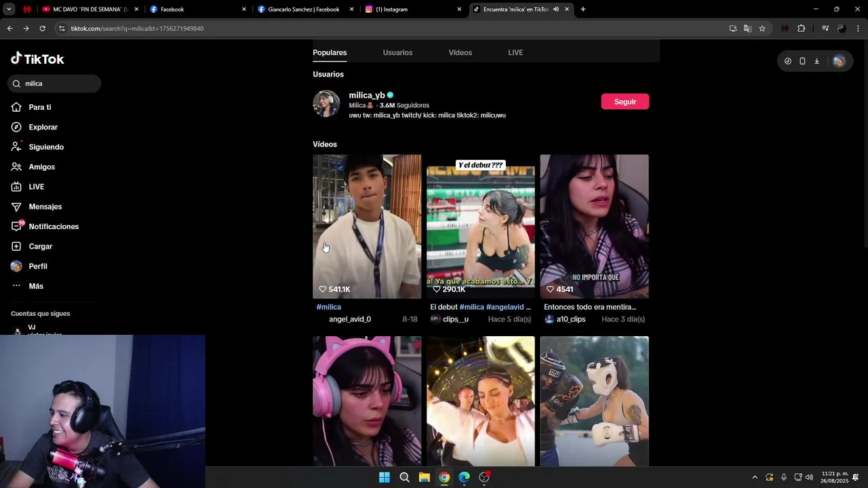This screenshot has height=488, width=868.
Task: Open the video thumbnail with 541.1K likes
Action: pos(367,226)
